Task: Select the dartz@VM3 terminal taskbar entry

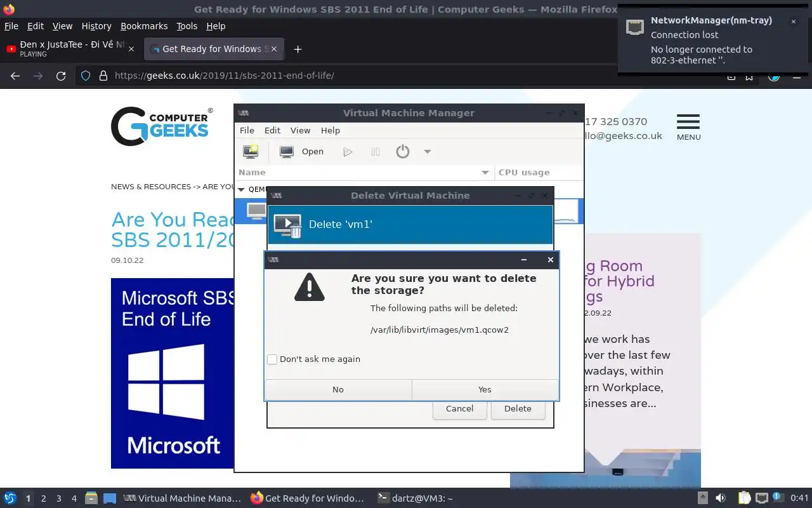Action: 416,498
